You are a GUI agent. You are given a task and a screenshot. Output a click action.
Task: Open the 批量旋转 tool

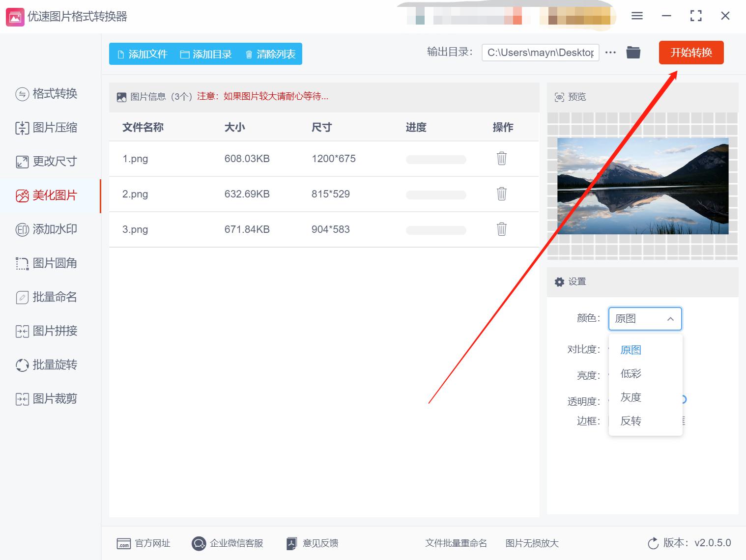(49, 364)
